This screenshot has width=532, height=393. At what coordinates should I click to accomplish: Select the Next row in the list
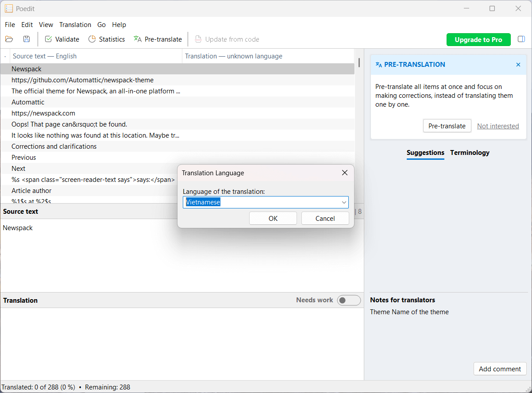click(x=89, y=169)
